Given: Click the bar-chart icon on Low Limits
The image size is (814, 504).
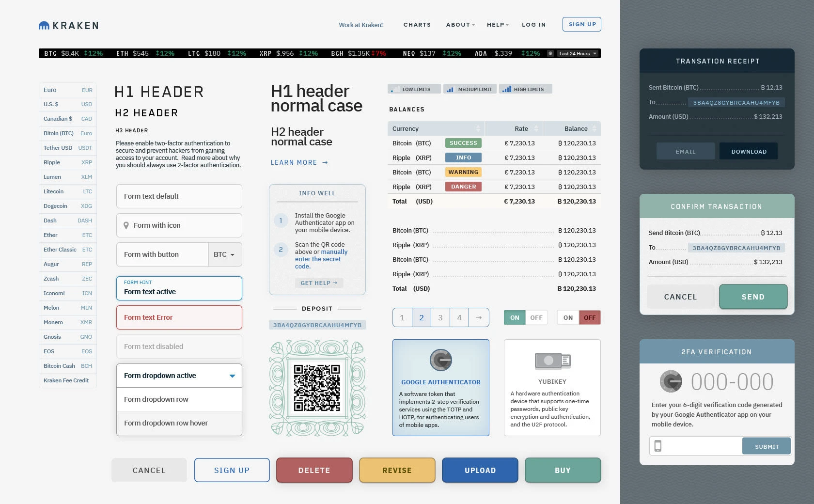Looking at the screenshot, I should [394, 89].
